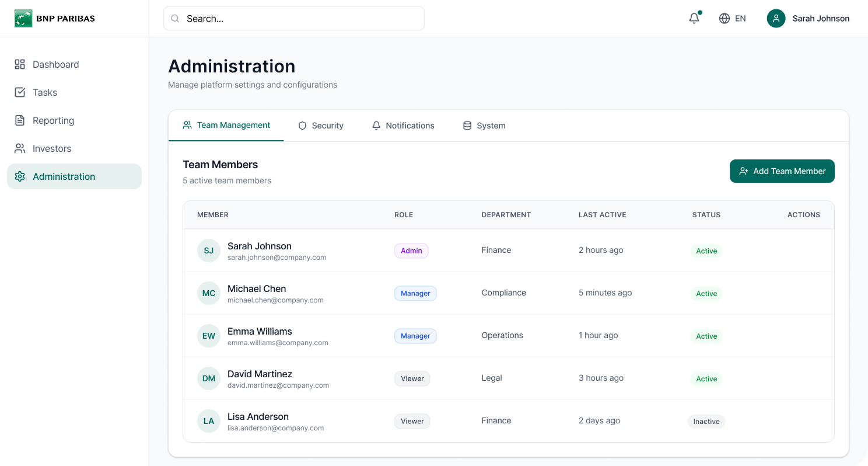Select the Dashboard icon in the sidebar
Viewport: 868px width, 466px height.
[20, 64]
